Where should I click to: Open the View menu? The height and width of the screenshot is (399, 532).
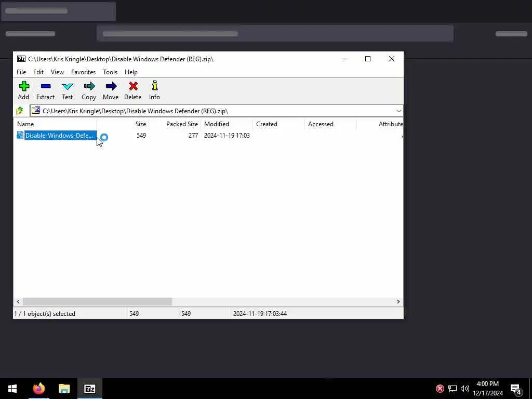point(57,72)
